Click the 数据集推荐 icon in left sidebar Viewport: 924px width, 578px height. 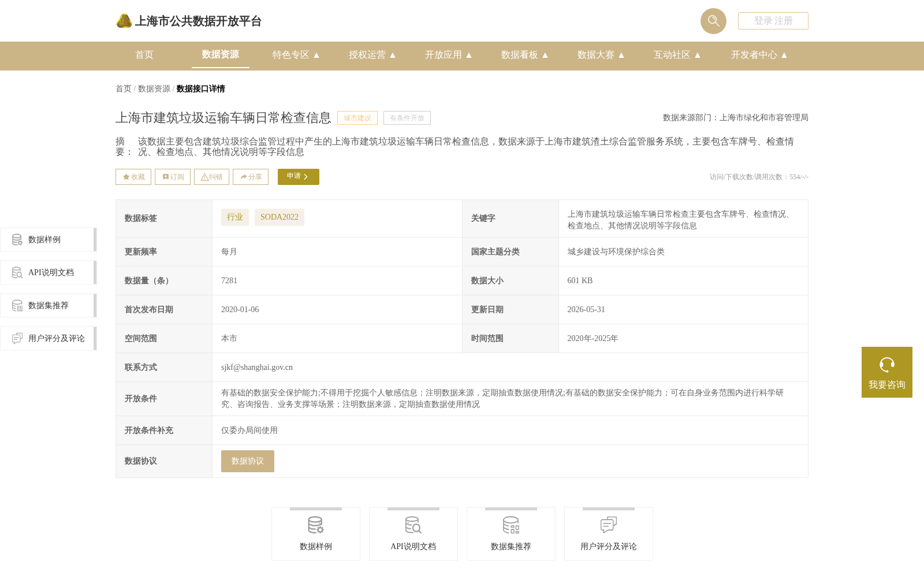[x=17, y=305]
